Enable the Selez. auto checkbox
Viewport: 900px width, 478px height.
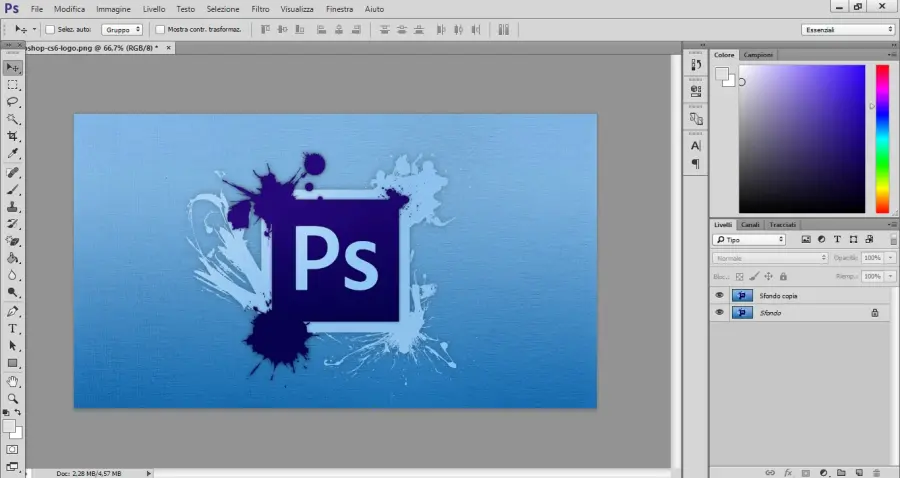50,29
